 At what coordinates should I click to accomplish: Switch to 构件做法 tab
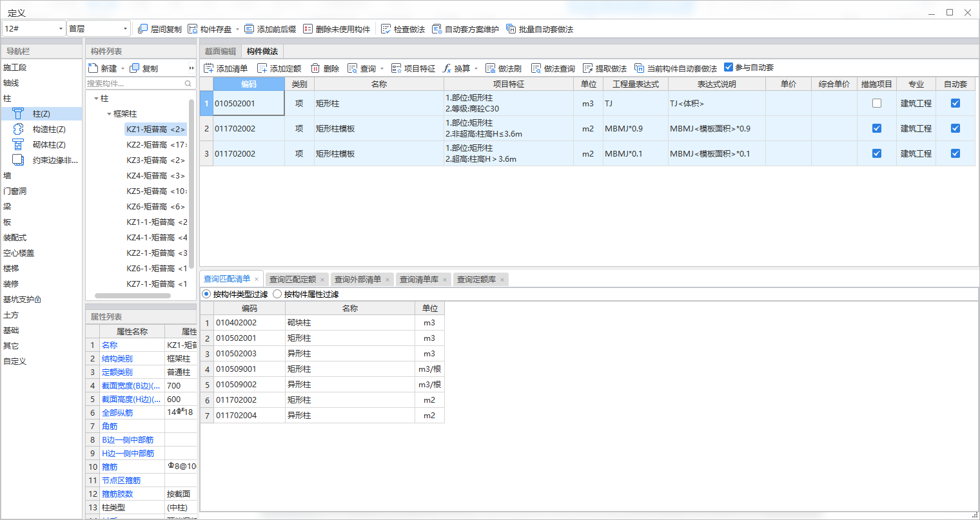(x=262, y=52)
